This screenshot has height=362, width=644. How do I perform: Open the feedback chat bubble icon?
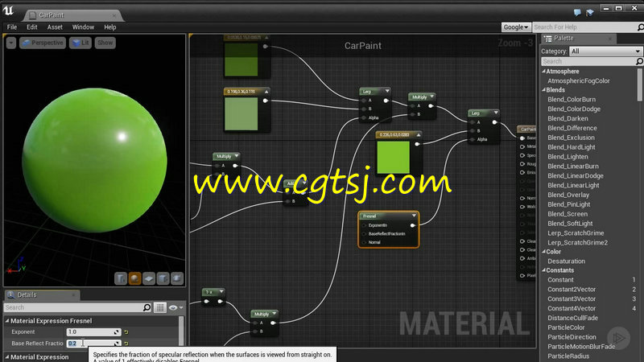coord(577,12)
